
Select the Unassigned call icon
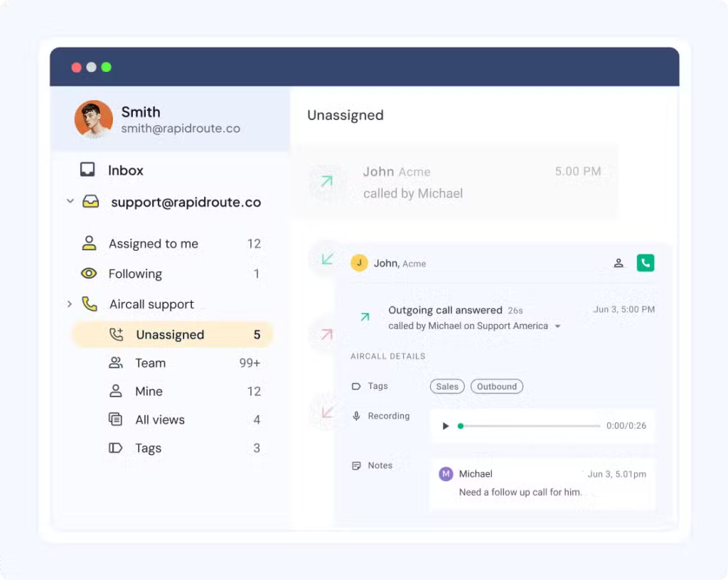pyautogui.click(x=116, y=334)
